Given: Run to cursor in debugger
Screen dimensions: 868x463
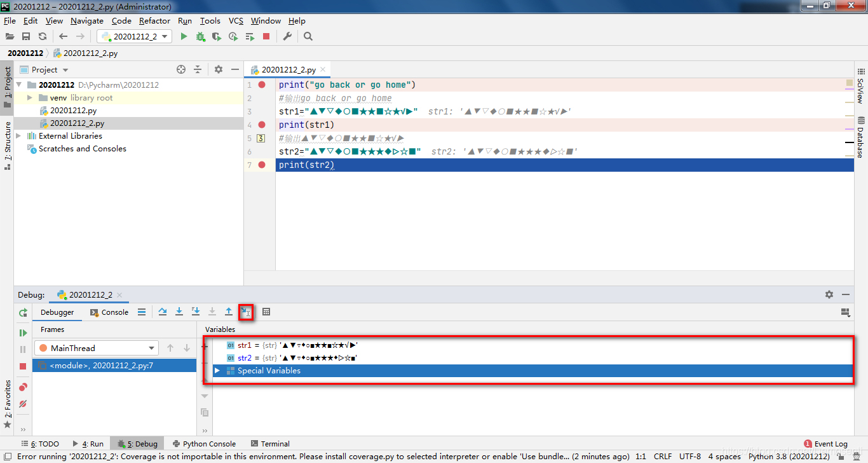Looking at the screenshot, I should [x=246, y=312].
